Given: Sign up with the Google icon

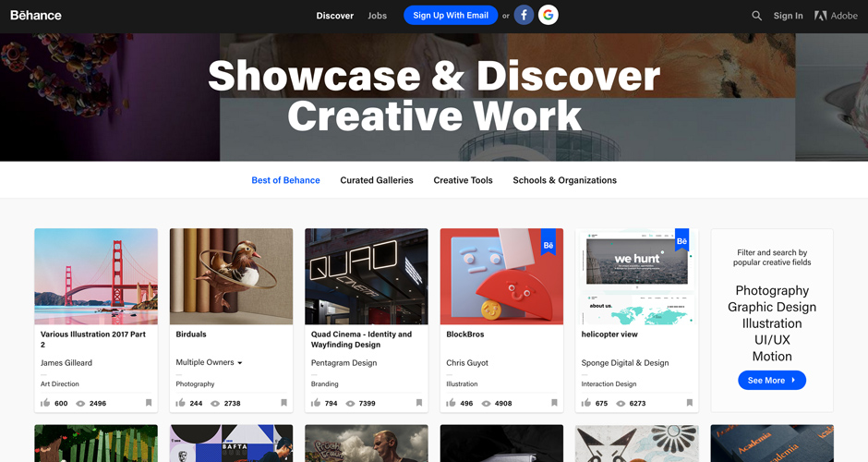Looking at the screenshot, I should click(548, 15).
